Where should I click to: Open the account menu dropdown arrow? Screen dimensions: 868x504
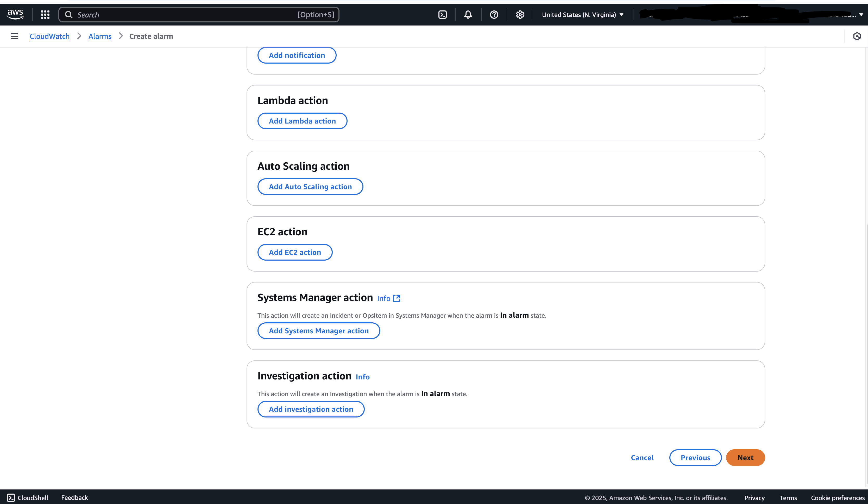coord(861,15)
